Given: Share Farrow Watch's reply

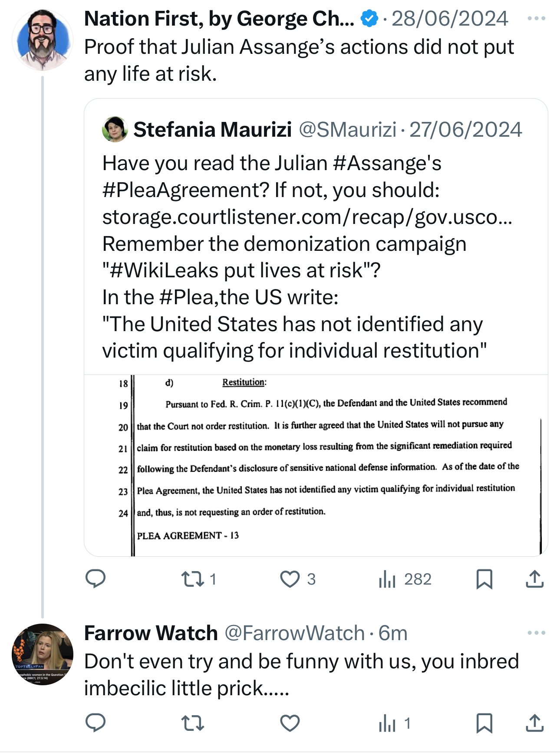Looking at the screenshot, I should (535, 723).
